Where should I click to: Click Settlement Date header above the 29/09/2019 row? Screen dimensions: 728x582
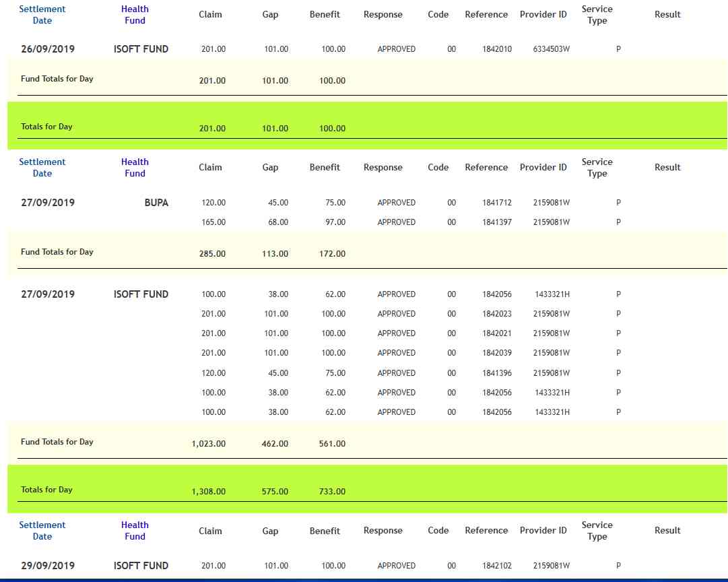click(42, 530)
